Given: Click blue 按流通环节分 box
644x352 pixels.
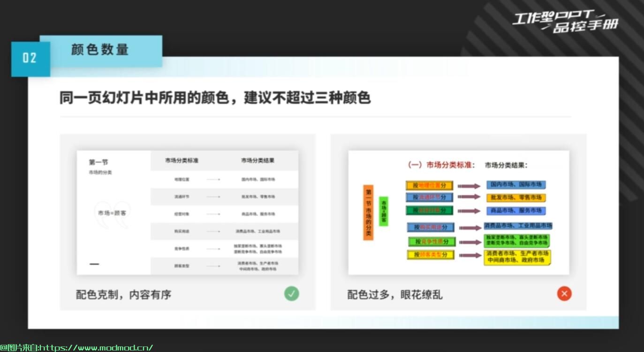Looking at the screenshot, I should [430, 197].
